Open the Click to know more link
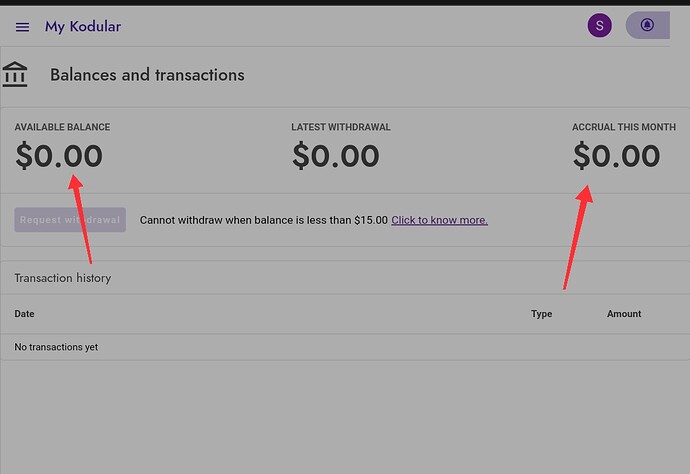 pyautogui.click(x=439, y=220)
